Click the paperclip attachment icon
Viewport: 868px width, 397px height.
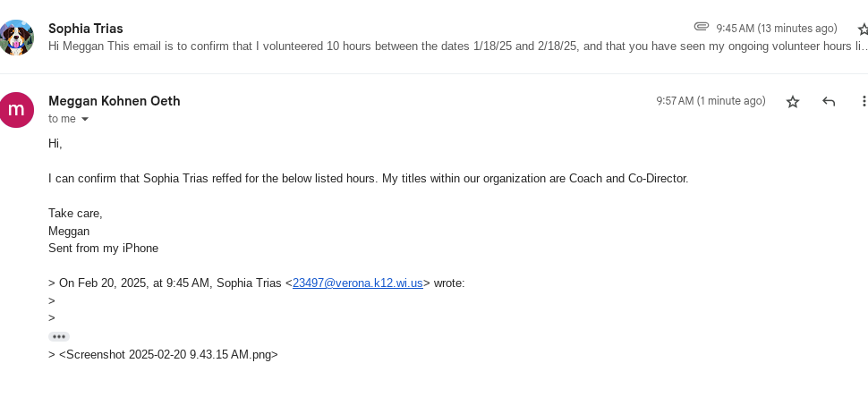(702, 28)
